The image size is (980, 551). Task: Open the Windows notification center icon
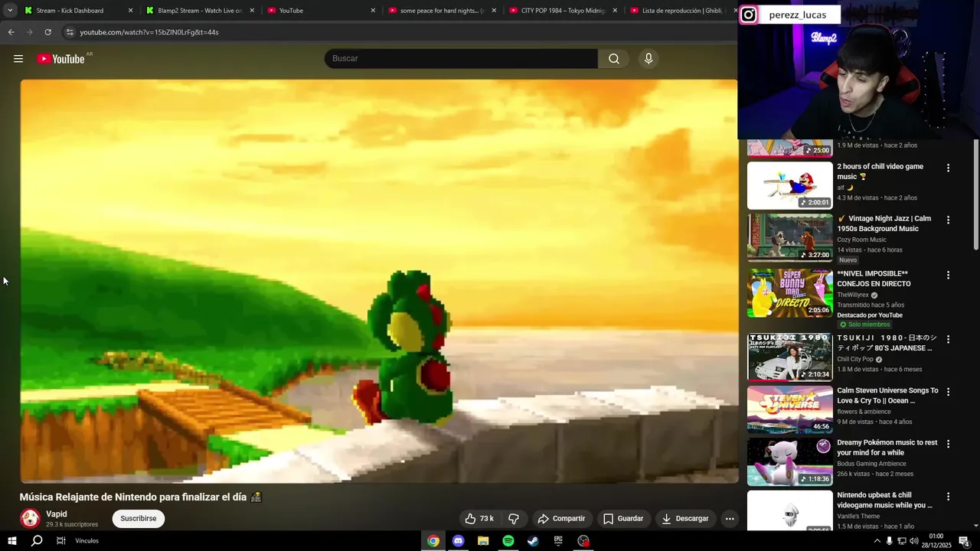[x=964, y=541]
